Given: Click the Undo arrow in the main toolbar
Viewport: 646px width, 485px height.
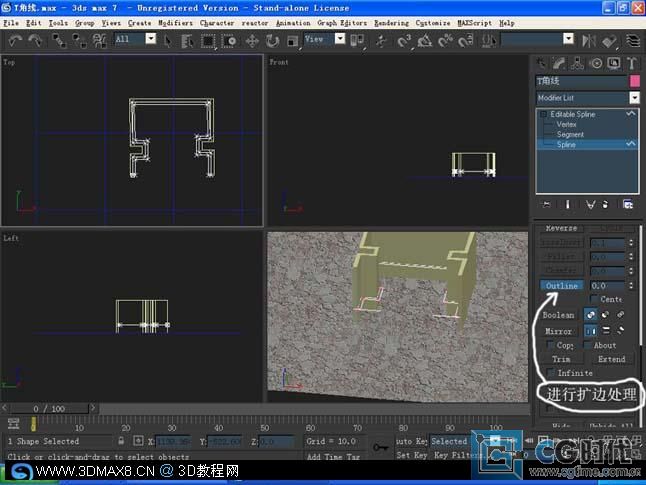Looking at the screenshot, I should [16, 41].
